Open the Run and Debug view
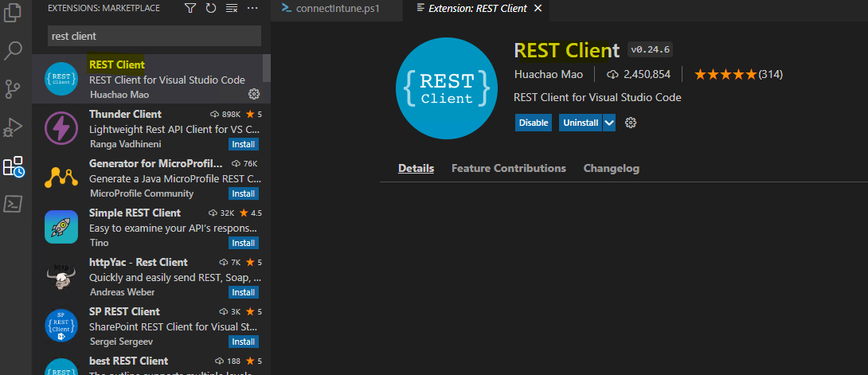 point(13,127)
